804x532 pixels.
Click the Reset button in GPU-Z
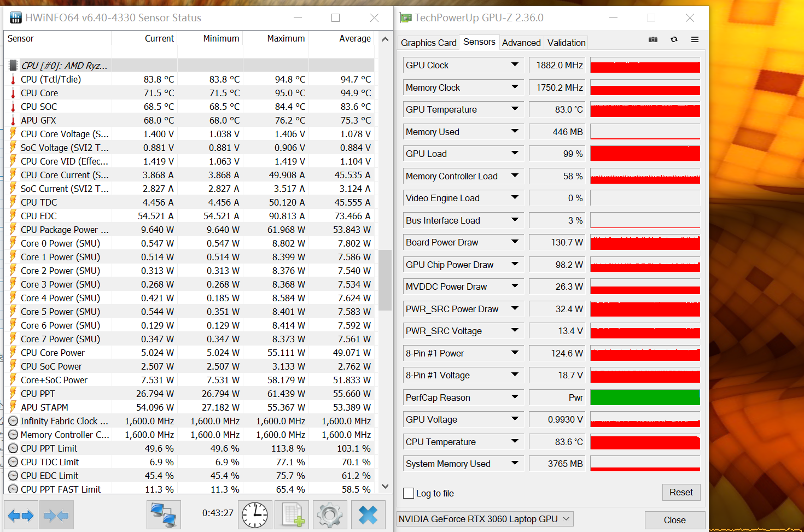[x=681, y=492]
